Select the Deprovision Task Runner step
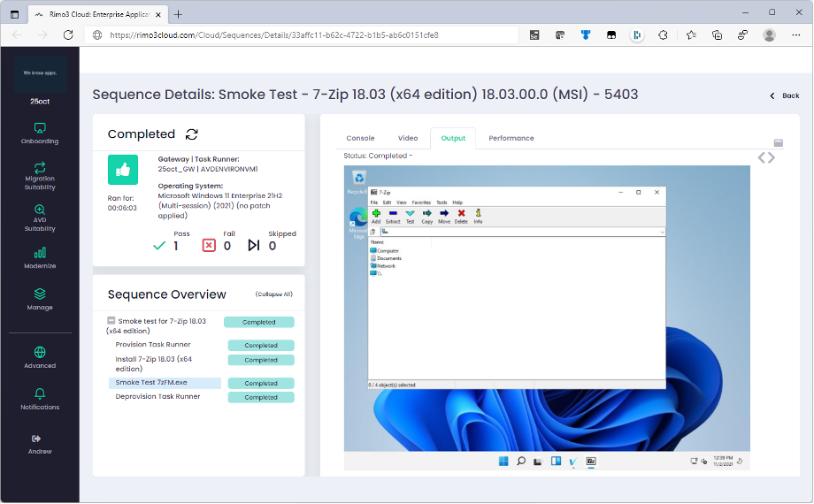Screen dimensions: 814x504 [x=157, y=397]
